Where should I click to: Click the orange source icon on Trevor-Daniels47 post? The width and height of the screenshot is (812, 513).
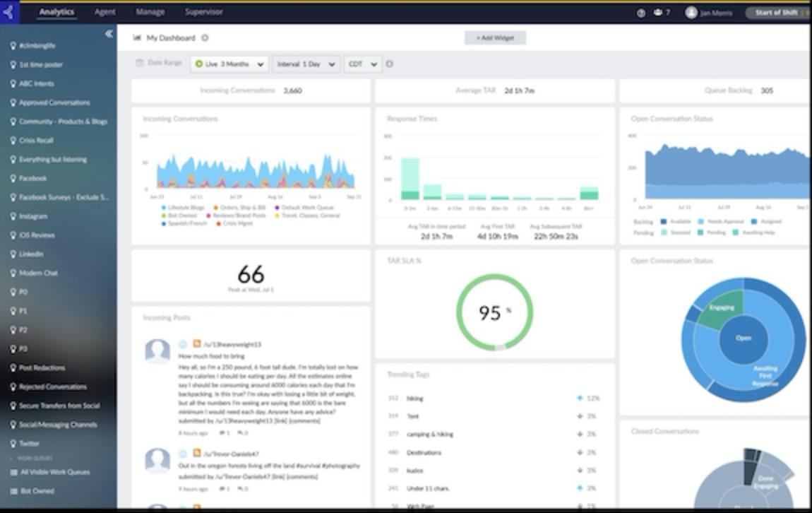coord(197,453)
